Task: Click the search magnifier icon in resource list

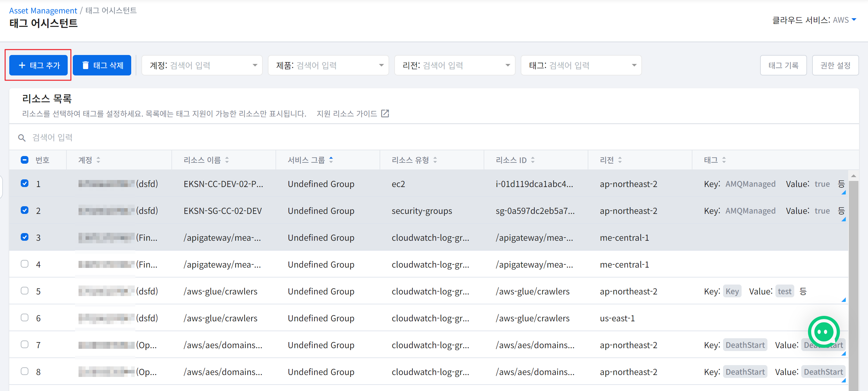Action: tap(22, 138)
